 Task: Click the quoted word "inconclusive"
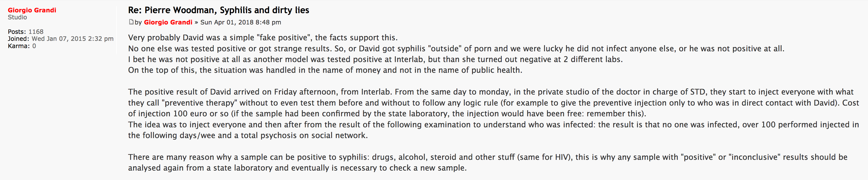(x=754, y=157)
